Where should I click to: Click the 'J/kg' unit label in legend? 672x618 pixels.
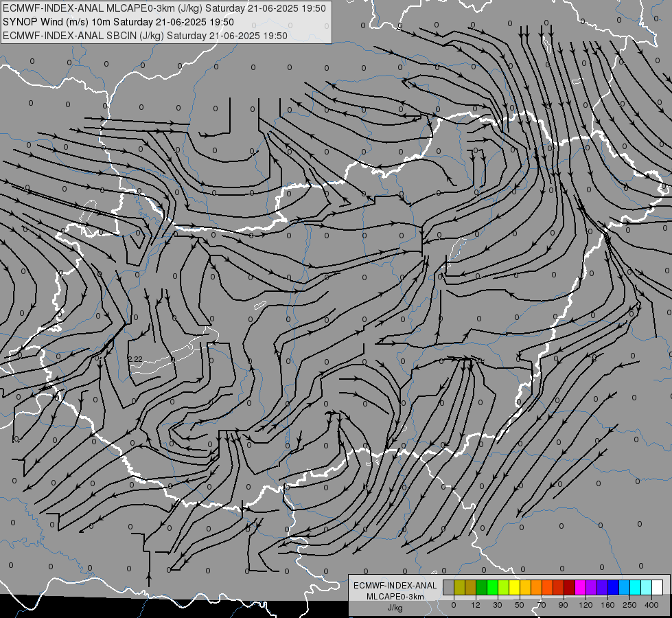click(395, 608)
